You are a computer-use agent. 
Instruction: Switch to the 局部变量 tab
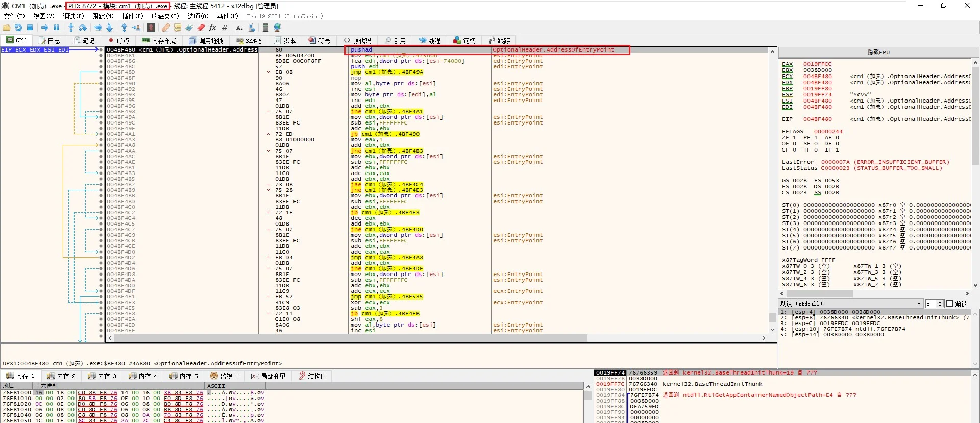pos(268,376)
